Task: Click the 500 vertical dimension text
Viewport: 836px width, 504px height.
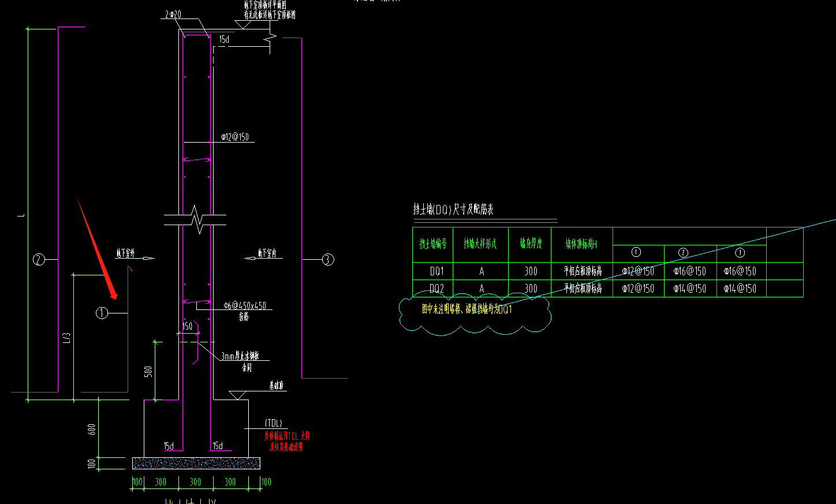Action: (148, 371)
